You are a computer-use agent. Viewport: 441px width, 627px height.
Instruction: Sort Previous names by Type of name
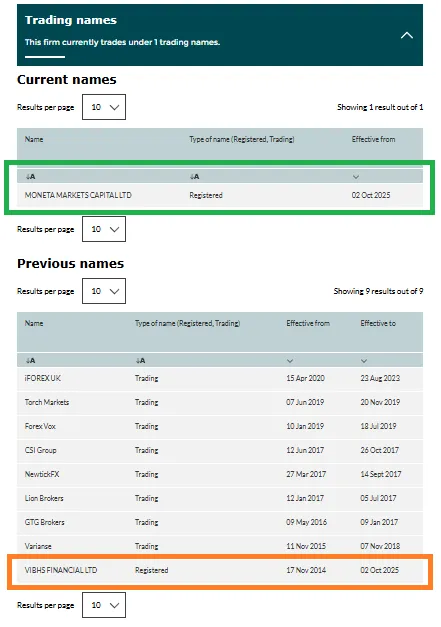(140, 360)
